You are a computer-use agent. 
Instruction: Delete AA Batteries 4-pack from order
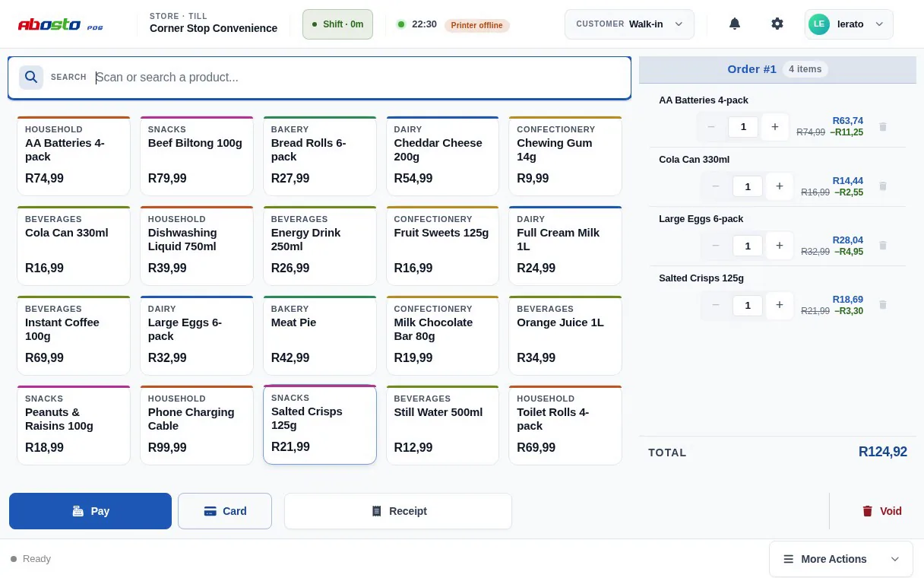(883, 126)
